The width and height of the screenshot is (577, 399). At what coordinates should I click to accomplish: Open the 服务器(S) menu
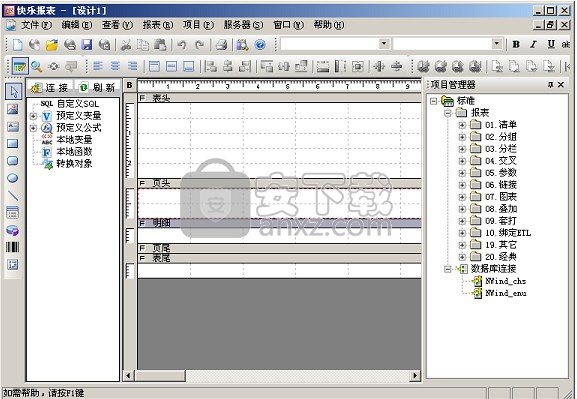tap(243, 25)
